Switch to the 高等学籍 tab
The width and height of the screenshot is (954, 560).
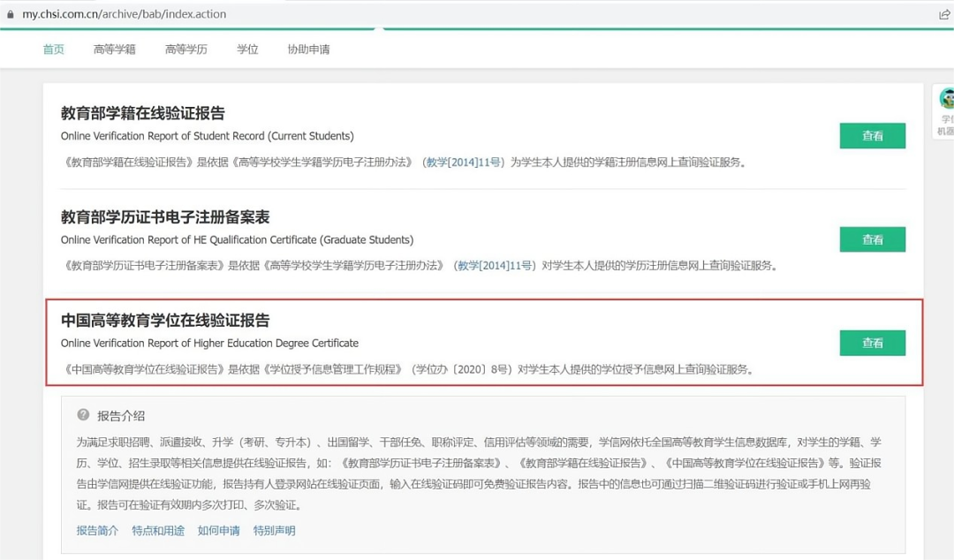[114, 50]
